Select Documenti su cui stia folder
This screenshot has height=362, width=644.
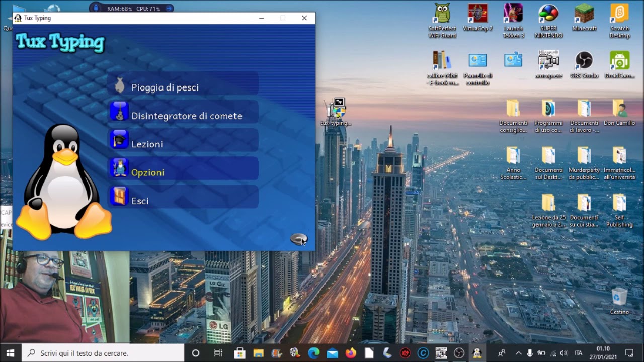[584, 210]
